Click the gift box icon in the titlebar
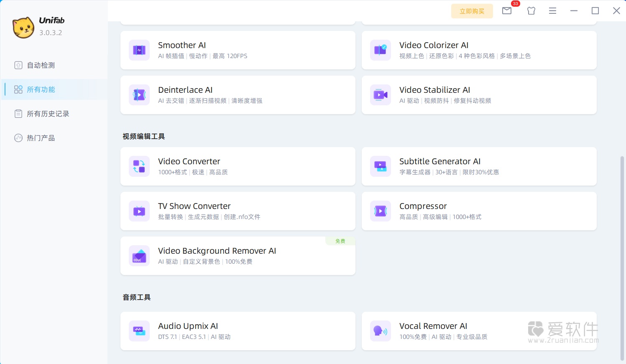This screenshot has width=626, height=364. click(x=531, y=11)
